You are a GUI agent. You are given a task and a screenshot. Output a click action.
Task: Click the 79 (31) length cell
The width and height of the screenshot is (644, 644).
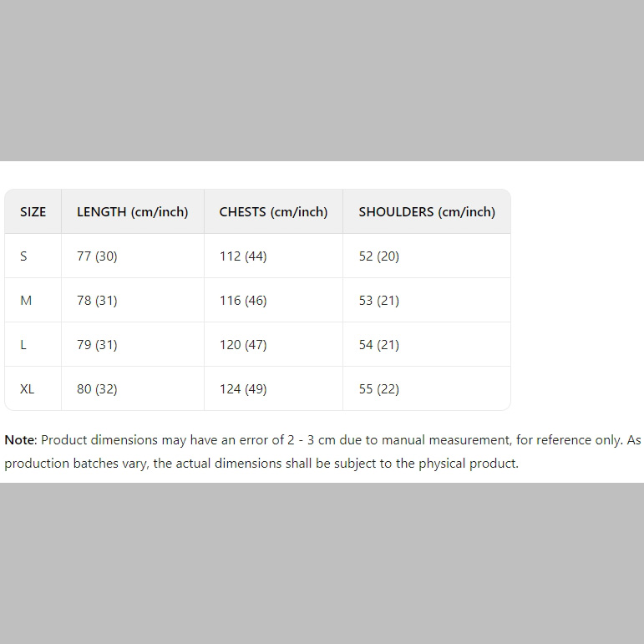tap(97, 345)
